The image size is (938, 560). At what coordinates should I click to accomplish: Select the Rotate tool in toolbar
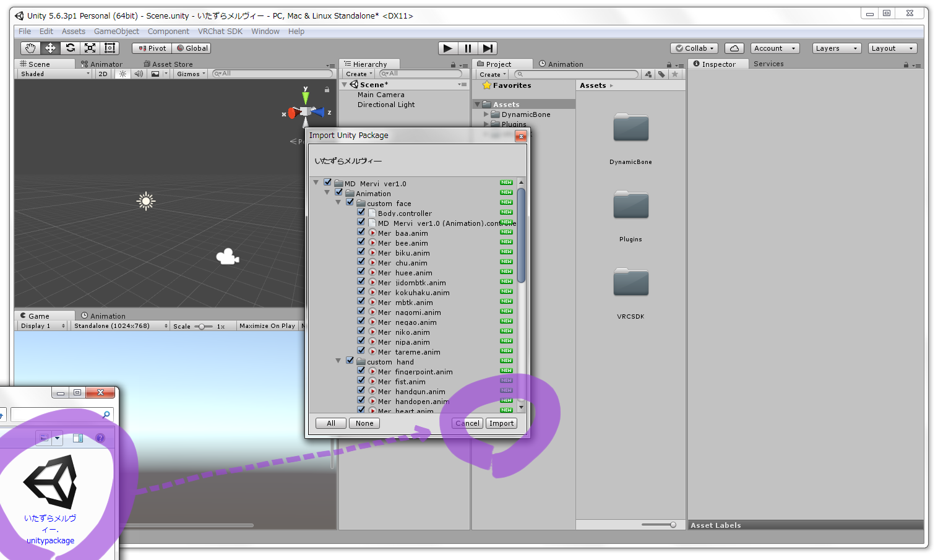click(71, 48)
